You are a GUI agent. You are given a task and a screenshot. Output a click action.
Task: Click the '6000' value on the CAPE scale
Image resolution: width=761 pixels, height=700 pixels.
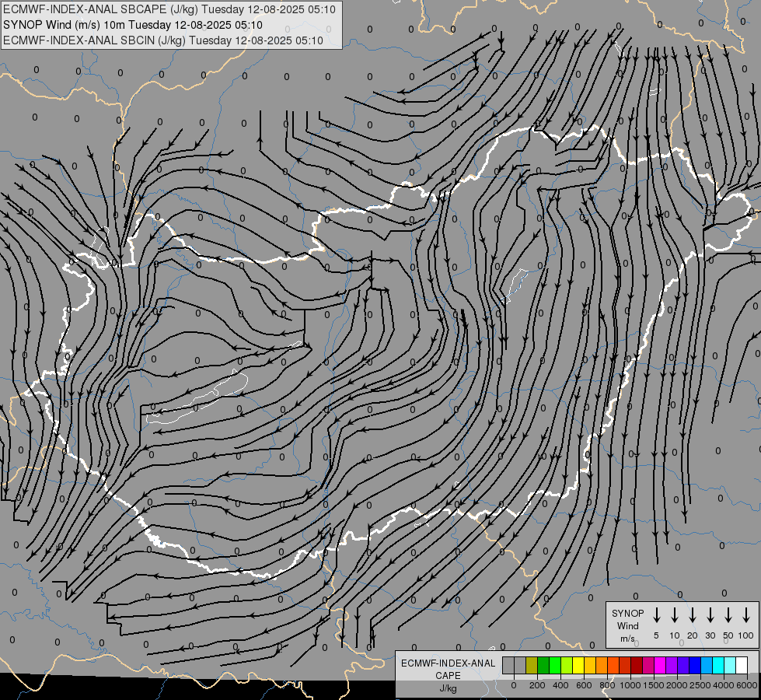(x=747, y=685)
